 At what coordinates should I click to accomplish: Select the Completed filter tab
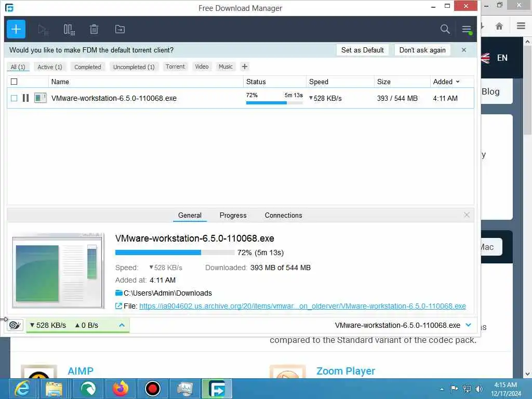tap(88, 67)
